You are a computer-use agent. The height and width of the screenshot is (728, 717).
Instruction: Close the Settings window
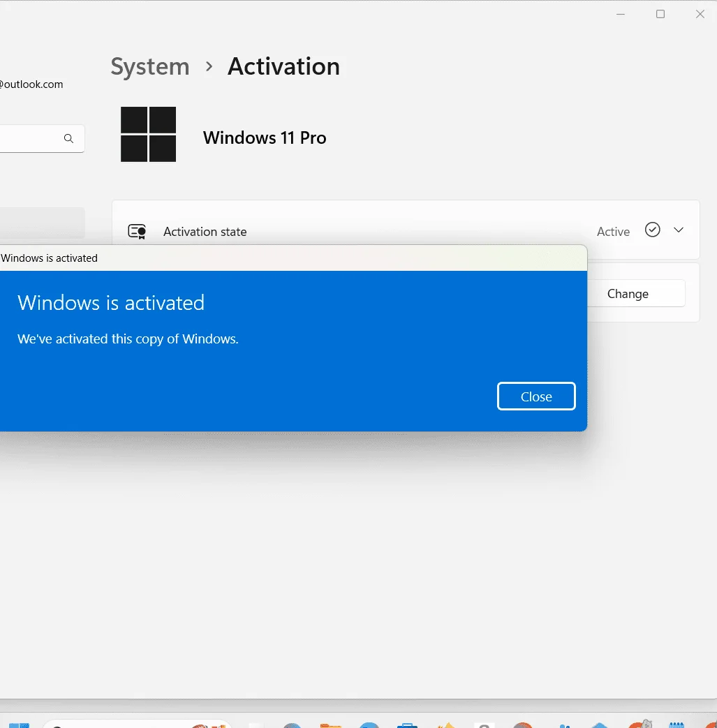(x=700, y=15)
